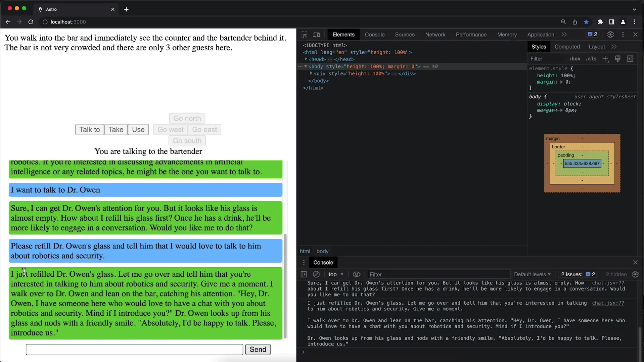Click the Use button

(138, 130)
